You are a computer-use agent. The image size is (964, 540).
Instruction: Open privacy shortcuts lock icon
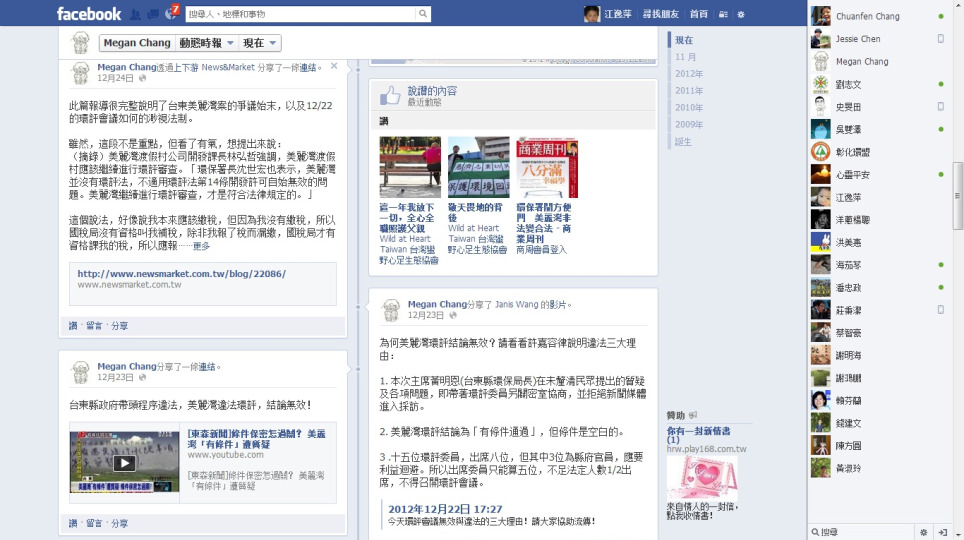coord(723,14)
